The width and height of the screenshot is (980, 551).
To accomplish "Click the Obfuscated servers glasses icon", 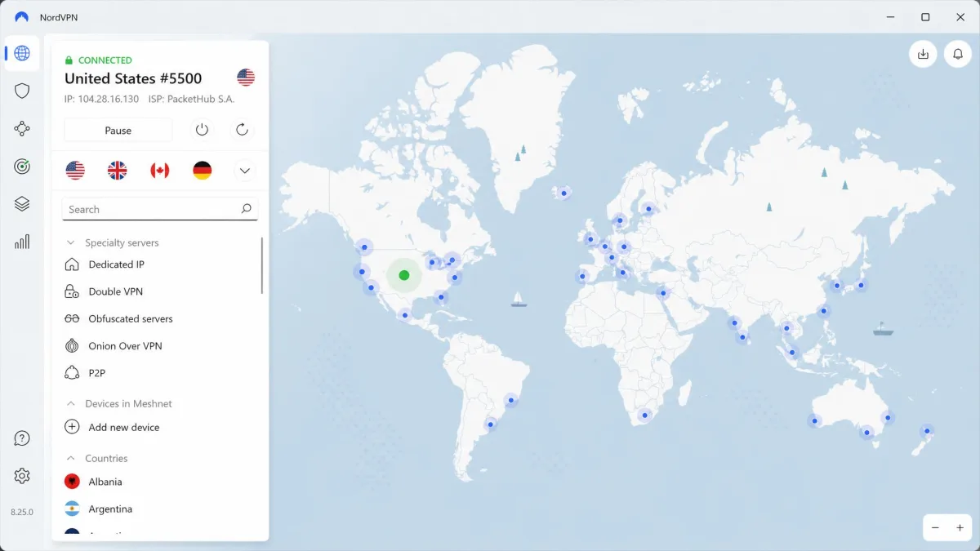I will [x=72, y=318].
